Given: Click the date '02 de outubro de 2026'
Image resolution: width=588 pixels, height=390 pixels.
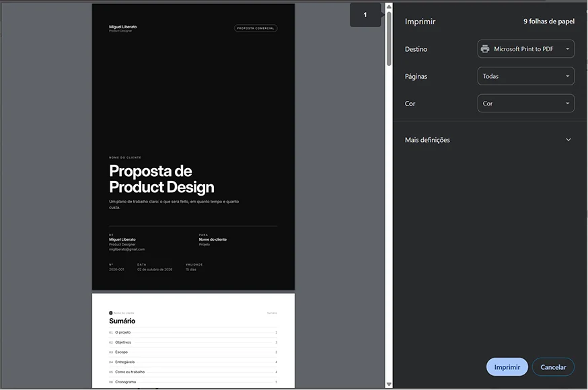Looking at the screenshot, I should [x=155, y=270].
